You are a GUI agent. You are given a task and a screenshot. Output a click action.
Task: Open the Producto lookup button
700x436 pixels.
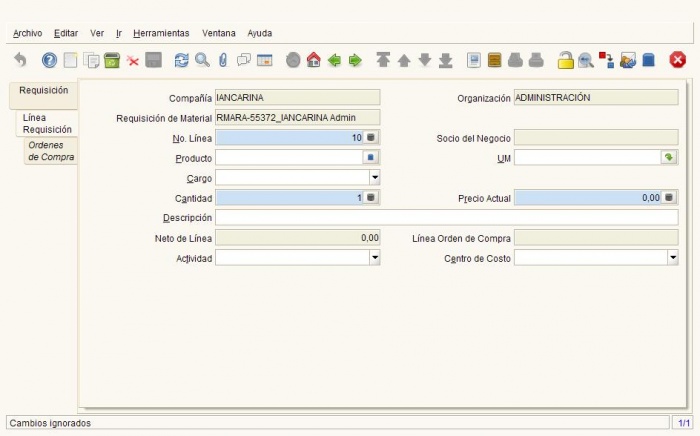(x=371, y=158)
